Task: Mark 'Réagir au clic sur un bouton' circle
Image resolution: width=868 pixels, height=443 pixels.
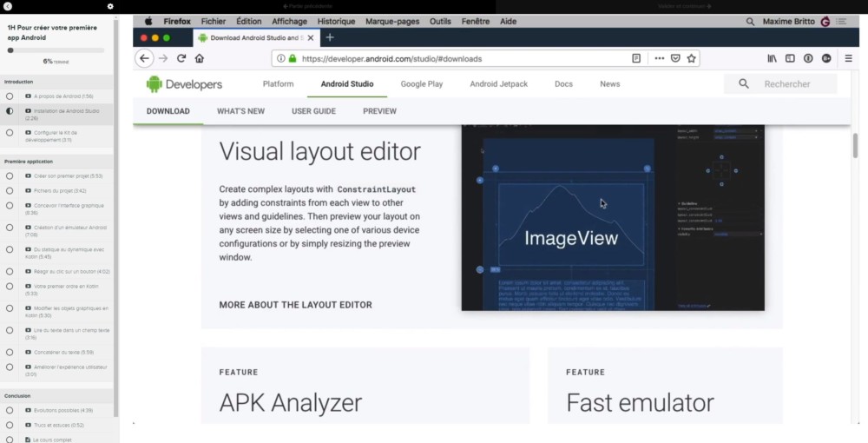Action: (x=10, y=271)
